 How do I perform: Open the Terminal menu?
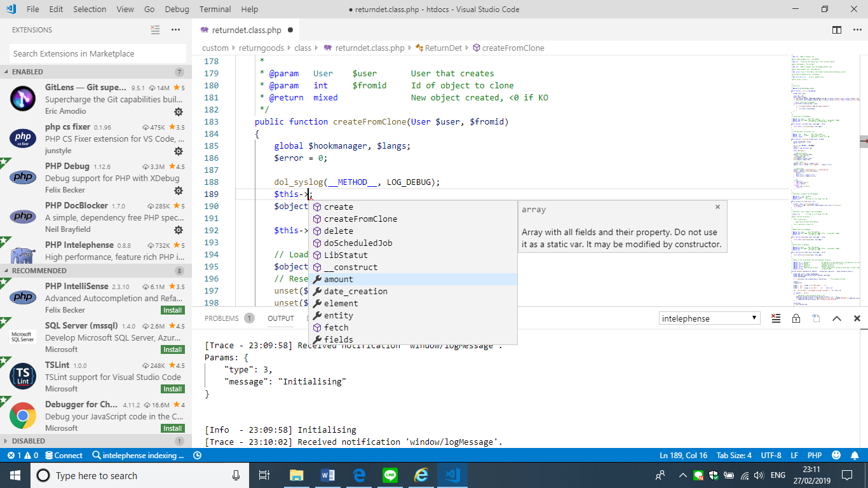coord(215,9)
